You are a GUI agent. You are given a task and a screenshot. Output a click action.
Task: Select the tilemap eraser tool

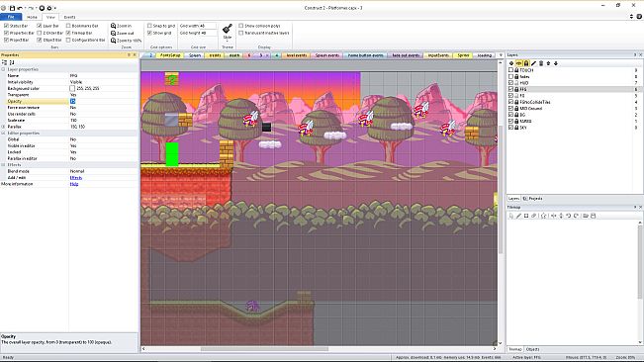pos(533,216)
